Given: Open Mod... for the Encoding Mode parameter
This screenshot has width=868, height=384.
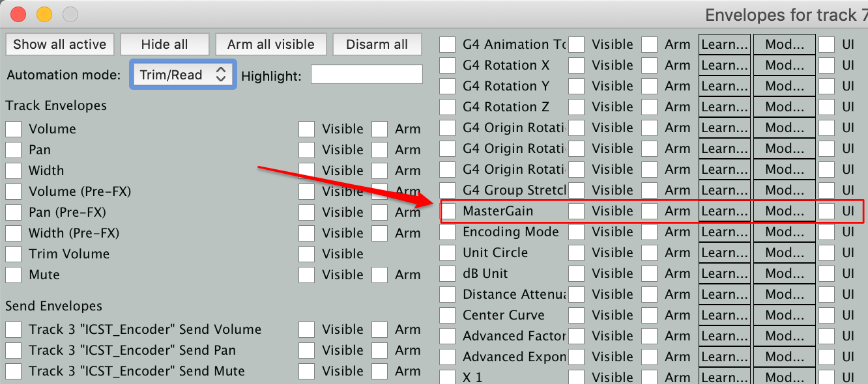Looking at the screenshot, I should click(x=784, y=232).
